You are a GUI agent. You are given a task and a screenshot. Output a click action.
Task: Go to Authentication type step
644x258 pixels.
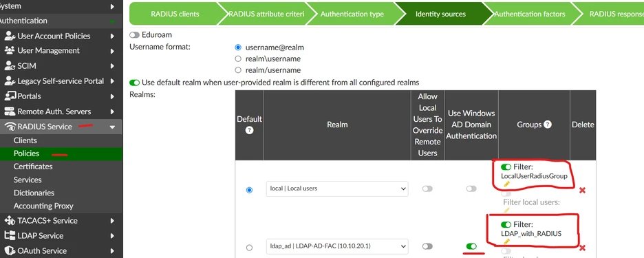352,14
